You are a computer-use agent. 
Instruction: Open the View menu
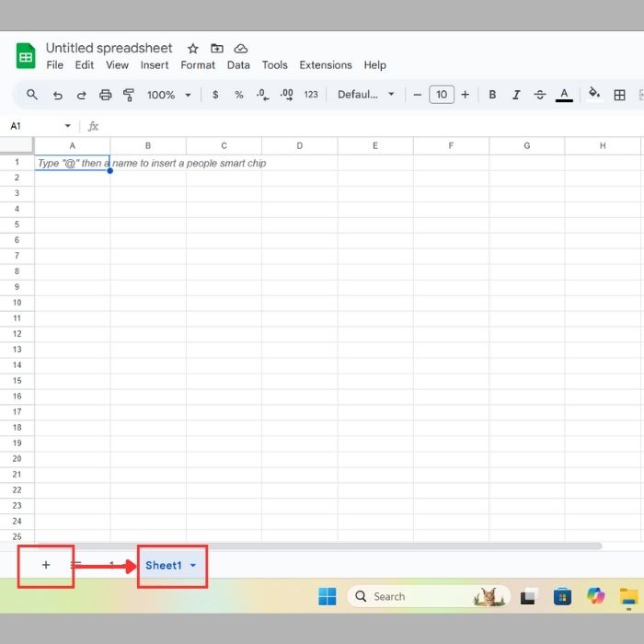tap(117, 65)
